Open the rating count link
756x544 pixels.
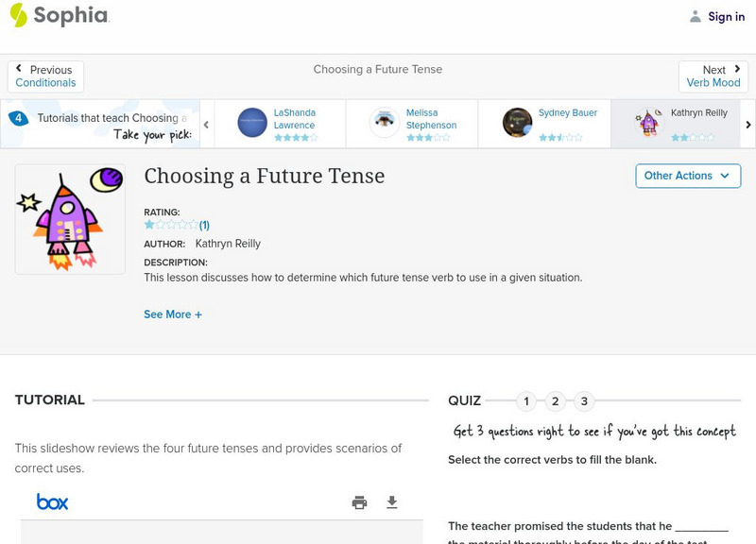point(204,225)
